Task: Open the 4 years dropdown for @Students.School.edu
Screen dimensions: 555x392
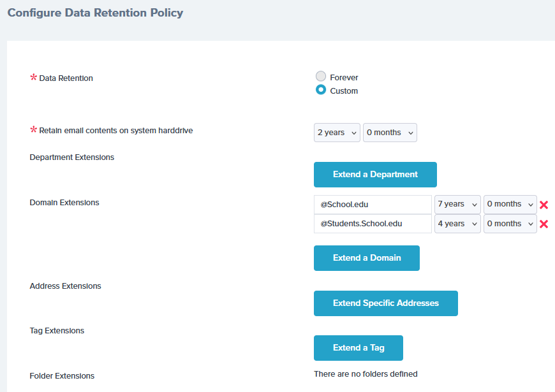Action: point(457,224)
